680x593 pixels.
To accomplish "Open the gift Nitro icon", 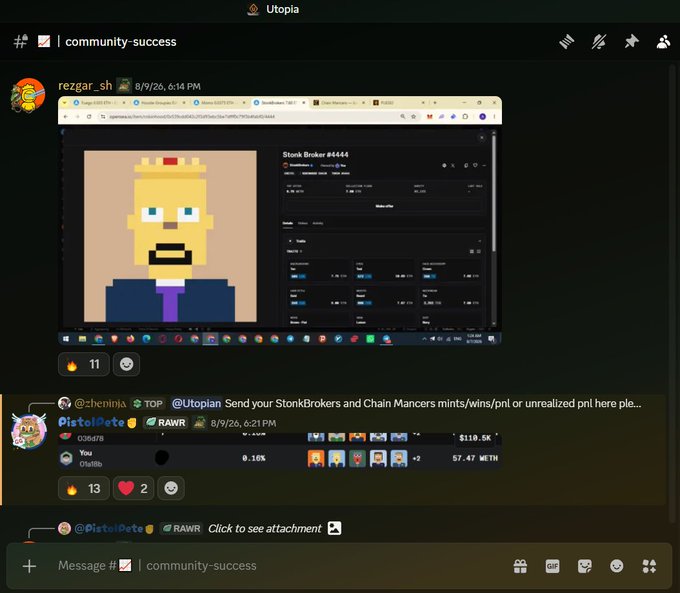I will coord(520,566).
